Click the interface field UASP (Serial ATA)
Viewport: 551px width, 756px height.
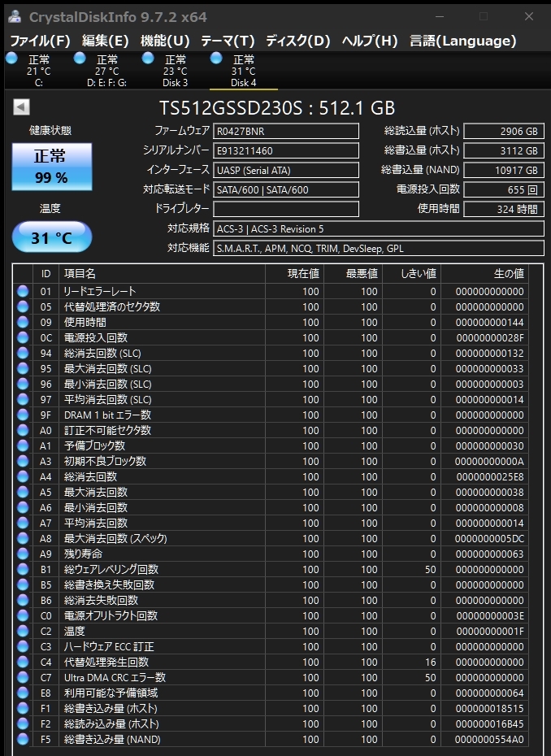(x=286, y=170)
